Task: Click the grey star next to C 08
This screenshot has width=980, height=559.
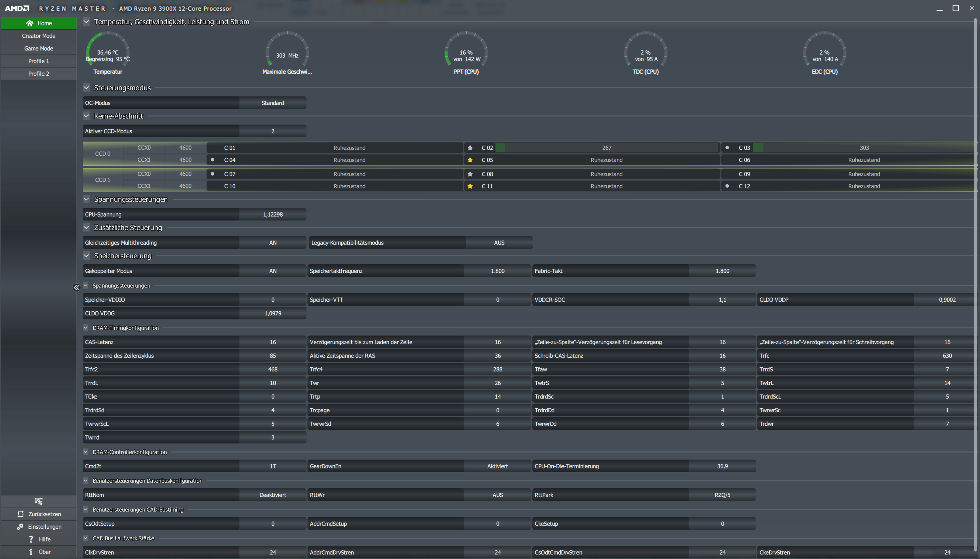Action: point(470,174)
